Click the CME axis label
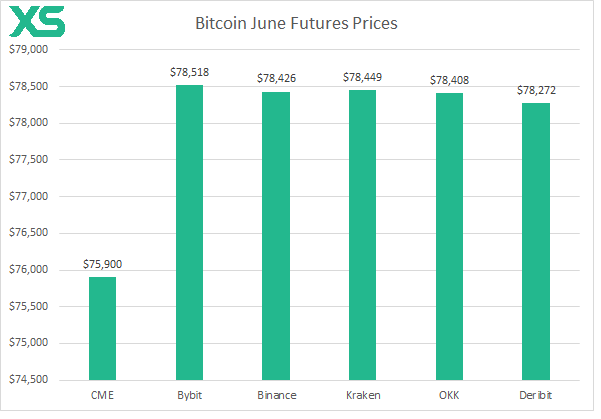Screen dimensions: 601x419 [x=103, y=397]
